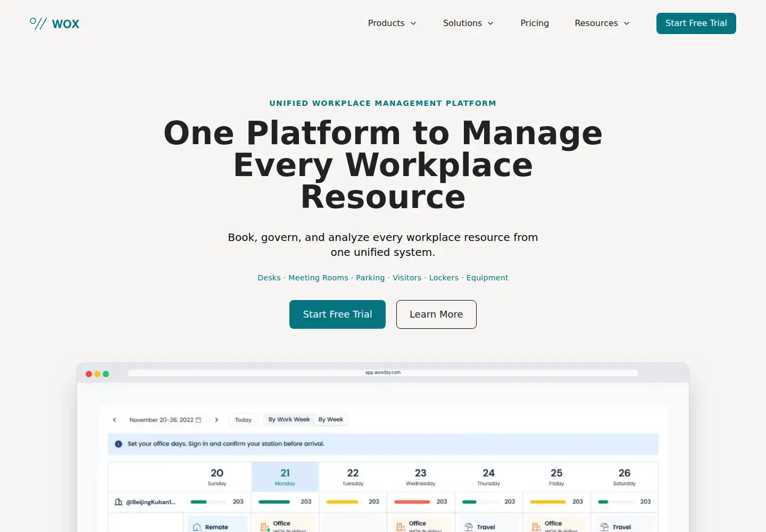The width and height of the screenshot is (766, 532).
Task: Switch to the By Work Week view
Action: [289, 419]
